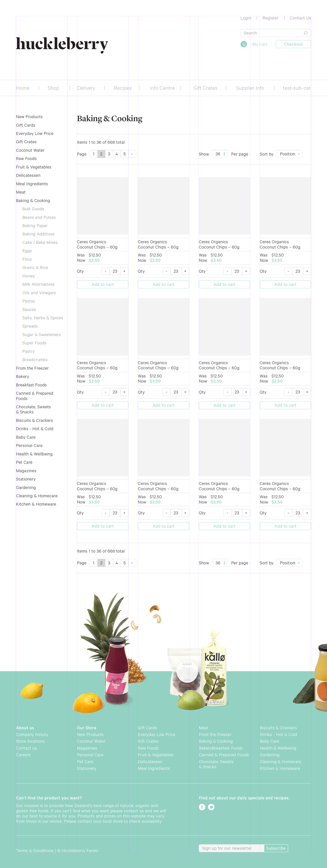Decrease quantity of first product with minus
327x868 pixels.
coord(106,271)
